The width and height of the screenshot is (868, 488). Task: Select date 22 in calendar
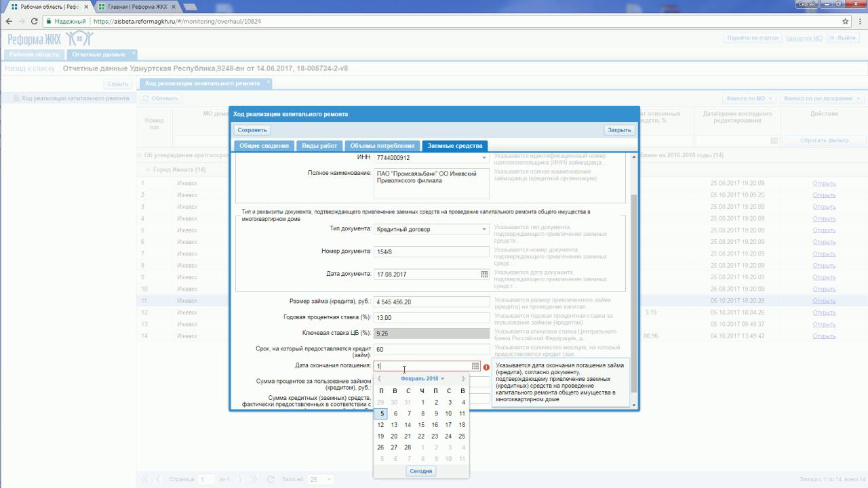tap(421, 436)
